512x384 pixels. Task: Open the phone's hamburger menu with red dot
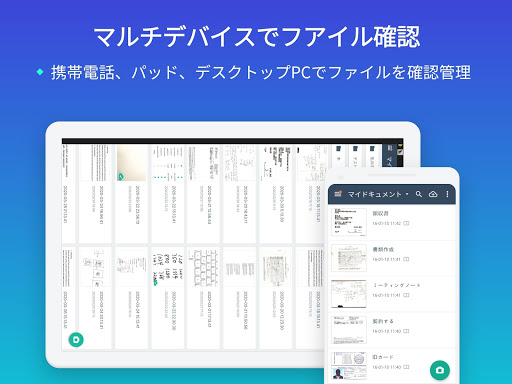tap(338, 194)
